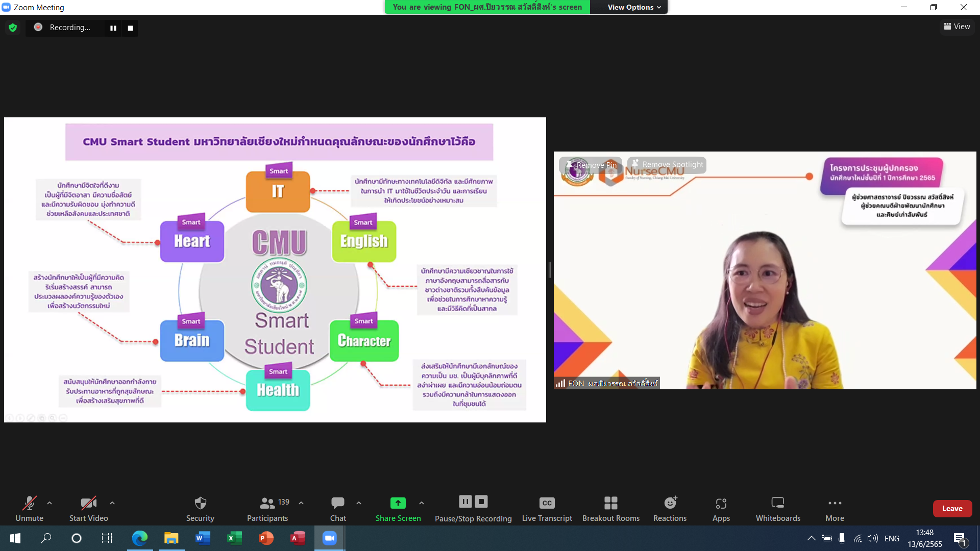Viewport: 980px width, 551px height.
Task: Click the microphone tray icon
Action: coord(842,538)
